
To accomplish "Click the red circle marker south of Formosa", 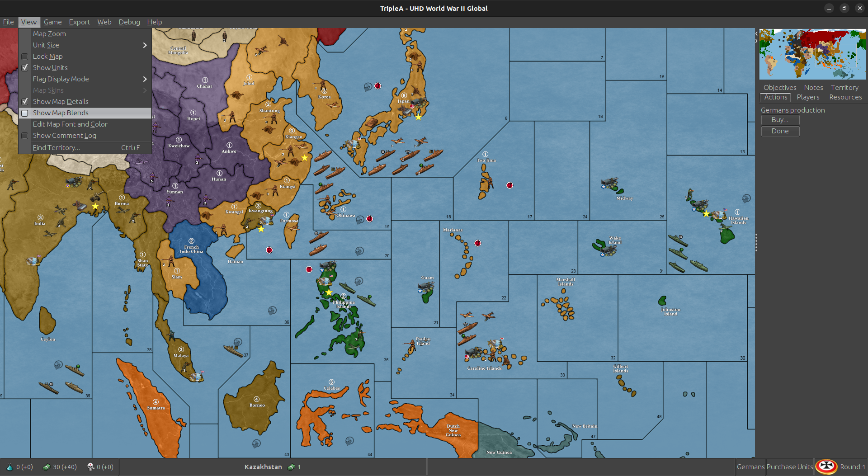I will pos(269,250).
